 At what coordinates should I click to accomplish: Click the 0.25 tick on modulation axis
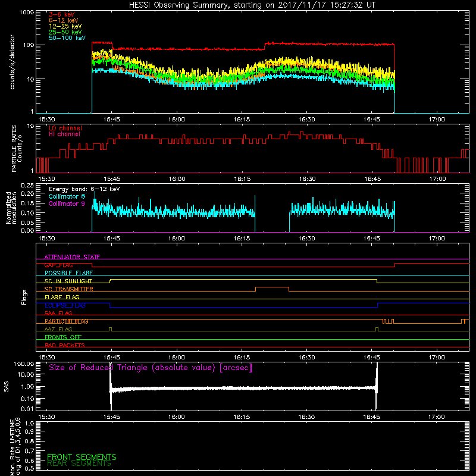(x=27, y=186)
